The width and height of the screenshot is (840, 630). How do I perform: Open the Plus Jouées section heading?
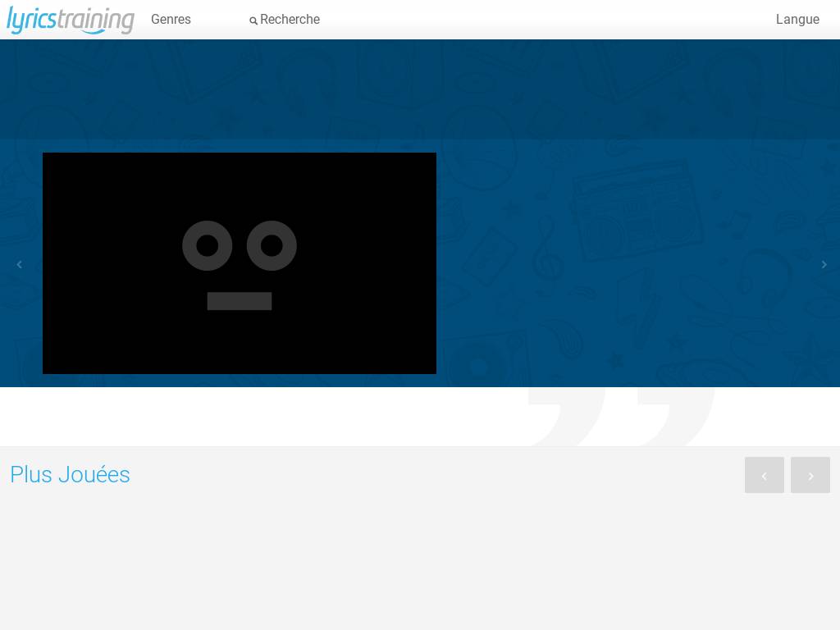pos(70,475)
